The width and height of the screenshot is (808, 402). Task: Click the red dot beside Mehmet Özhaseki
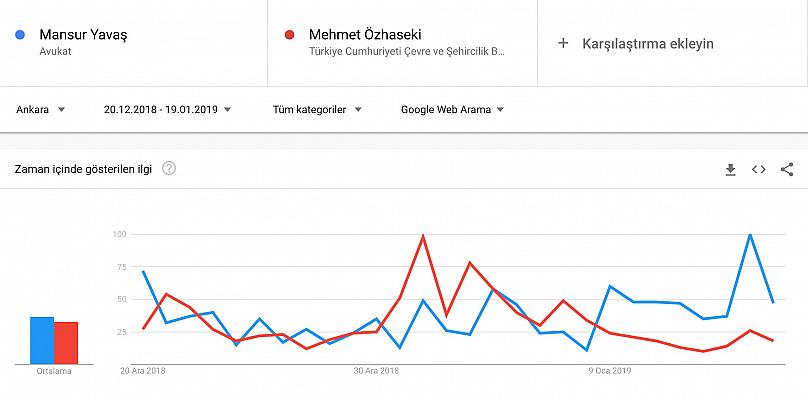pyautogui.click(x=289, y=35)
